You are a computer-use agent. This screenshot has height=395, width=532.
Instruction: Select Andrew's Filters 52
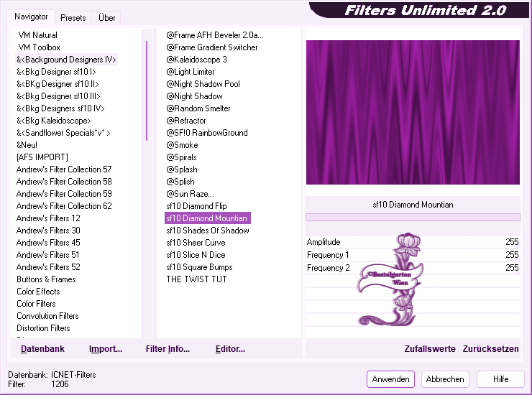[48, 267]
